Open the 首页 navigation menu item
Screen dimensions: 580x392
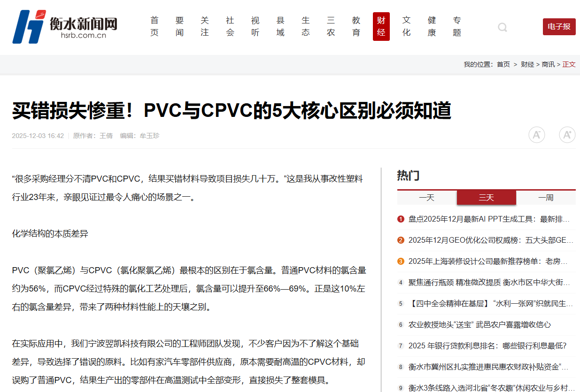[x=155, y=27]
